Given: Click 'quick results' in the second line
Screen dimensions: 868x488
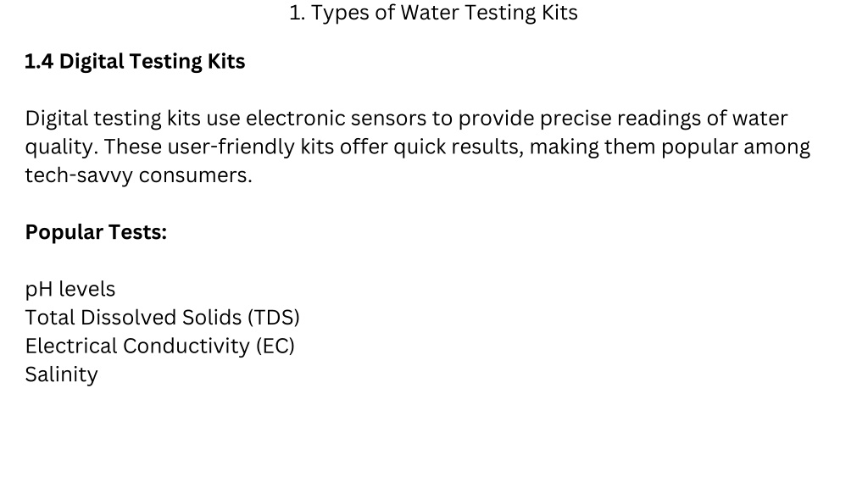Looking at the screenshot, I should (x=459, y=147).
